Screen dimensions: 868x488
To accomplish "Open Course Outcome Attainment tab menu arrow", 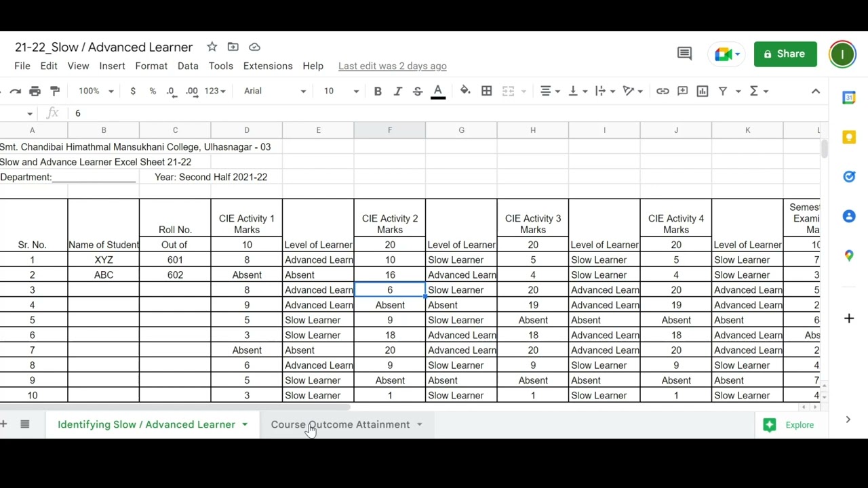I will point(419,425).
